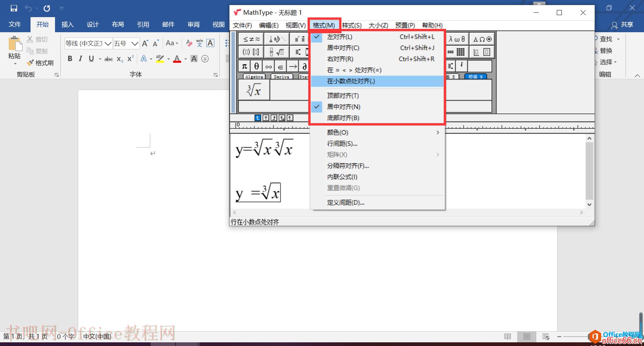Check the 居中对齐(N) vertical alignment option
This screenshot has width=644, height=346.
(377, 107)
